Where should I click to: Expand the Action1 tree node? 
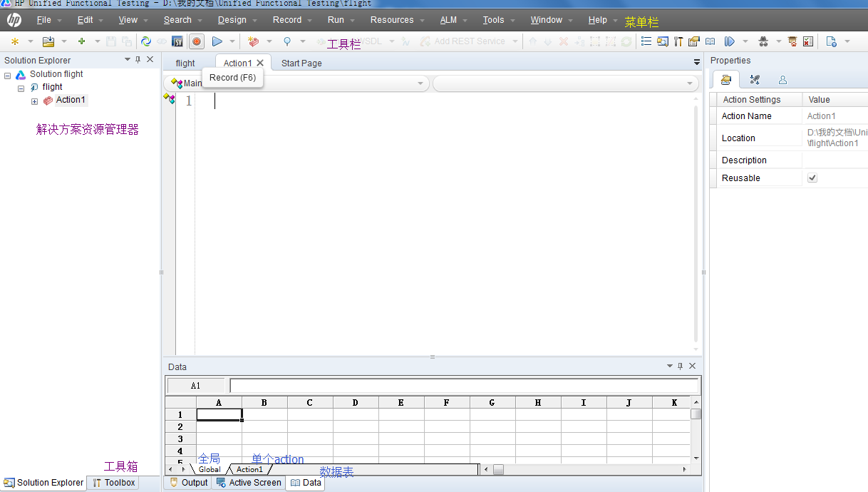click(34, 101)
